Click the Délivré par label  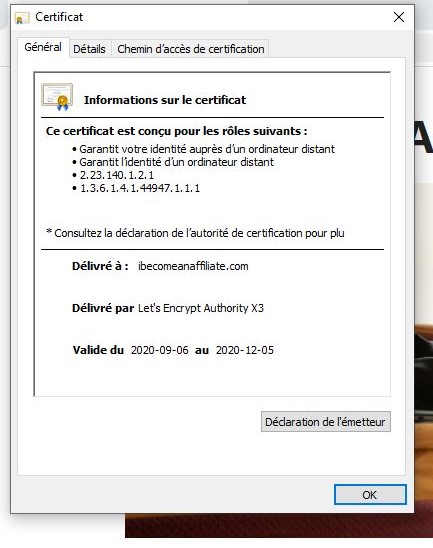(x=103, y=308)
